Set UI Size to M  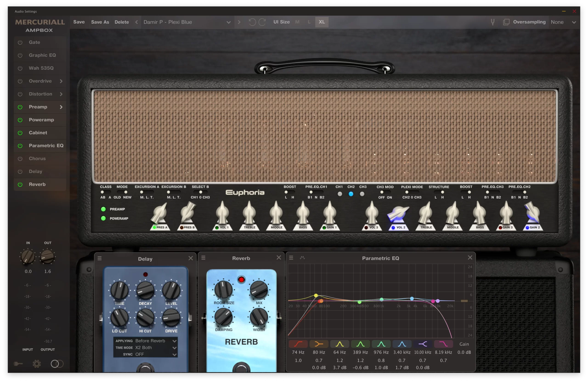point(297,22)
